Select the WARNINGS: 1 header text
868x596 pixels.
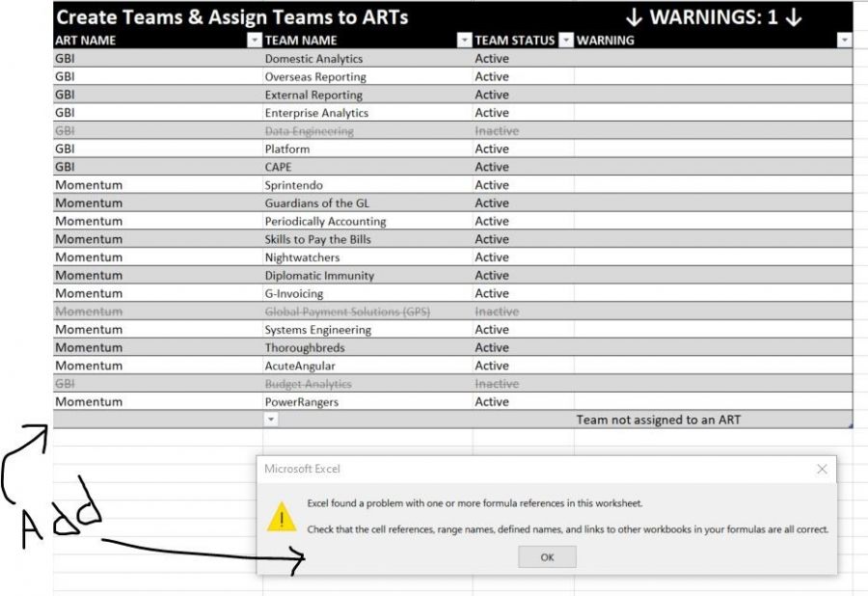(714, 17)
